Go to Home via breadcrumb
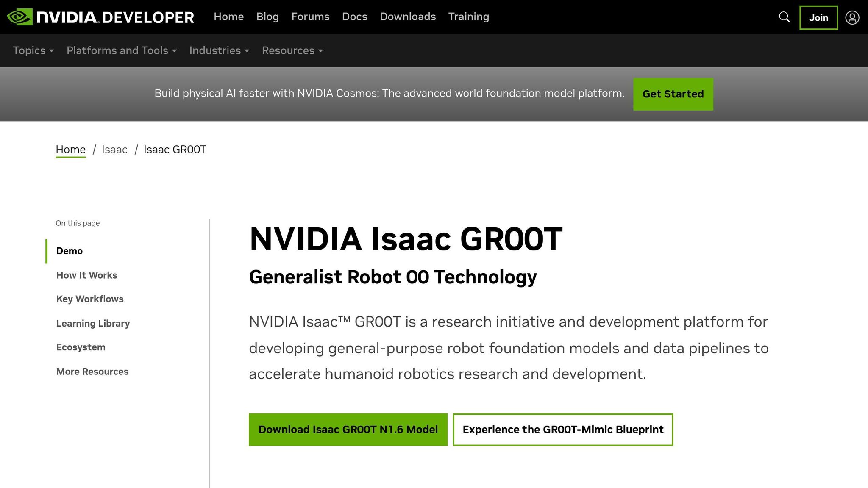The image size is (868, 488). coord(70,150)
